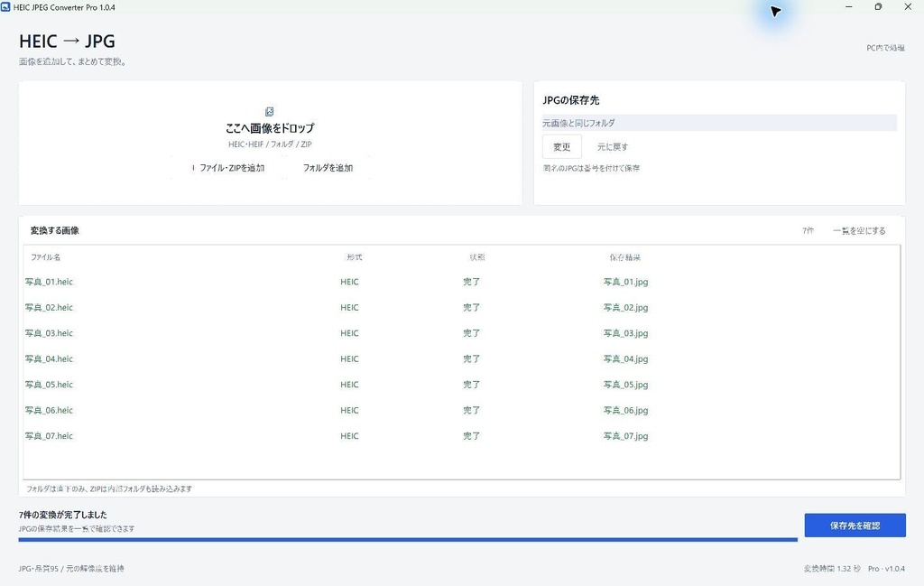Click the 形式 column header
The height and width of the screenshot is (586, 924).
point(354,257)
